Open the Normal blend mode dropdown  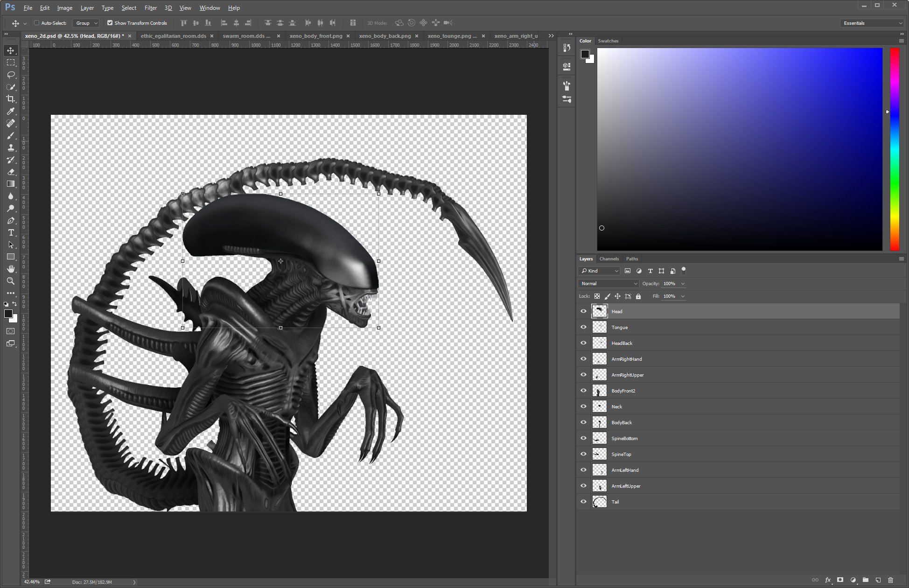click(x=608, y=283)
